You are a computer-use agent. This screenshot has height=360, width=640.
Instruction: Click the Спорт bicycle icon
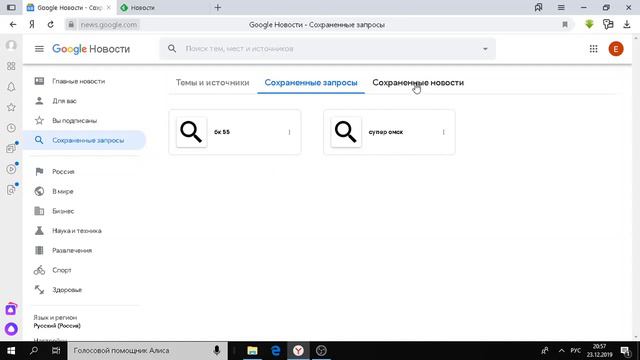point(39,270)
